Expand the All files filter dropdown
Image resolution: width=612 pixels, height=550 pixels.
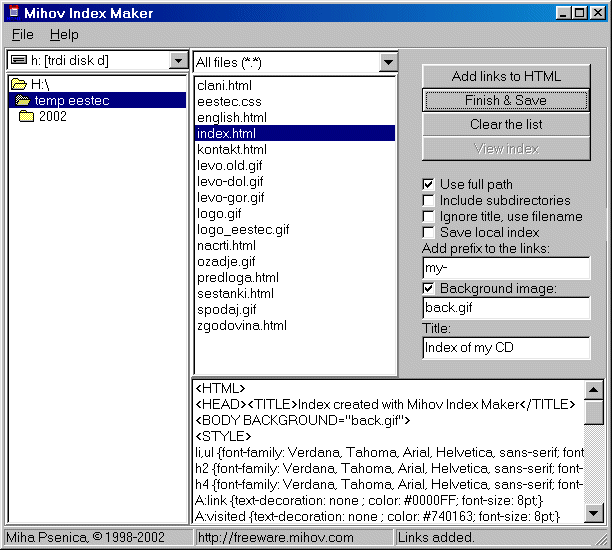coord(388,63)
